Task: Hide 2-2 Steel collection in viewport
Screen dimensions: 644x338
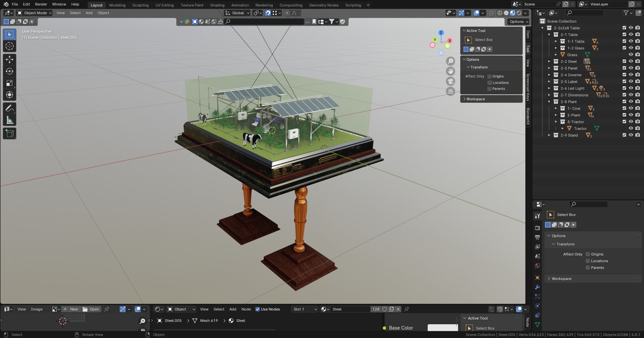Action: [631, 61]
